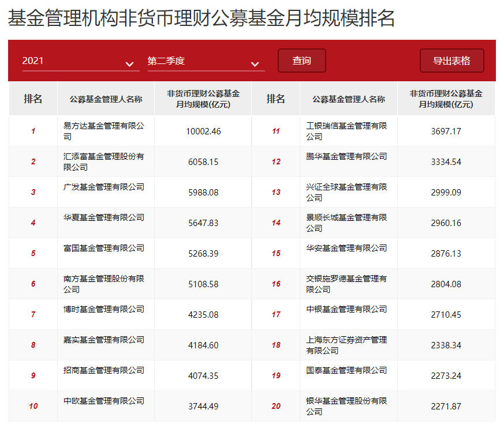The width and height of the screenshot is (504, 425).
Task: Select 嘉实基金管理有限公司 cell
Action: [106, 345]
